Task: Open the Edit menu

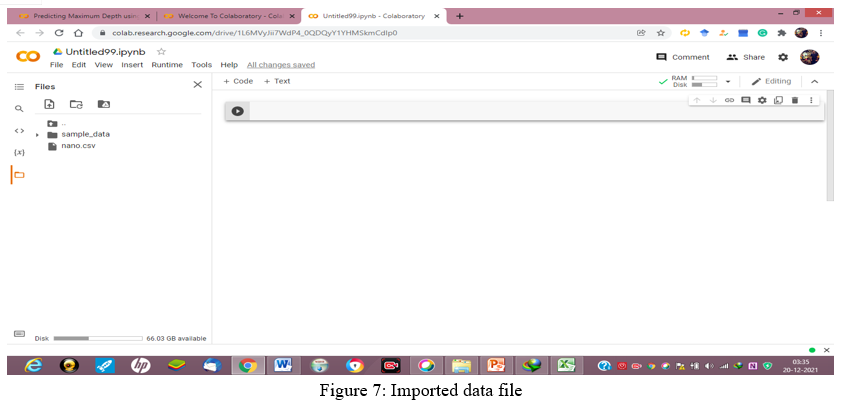Action: tap(79, 64)
